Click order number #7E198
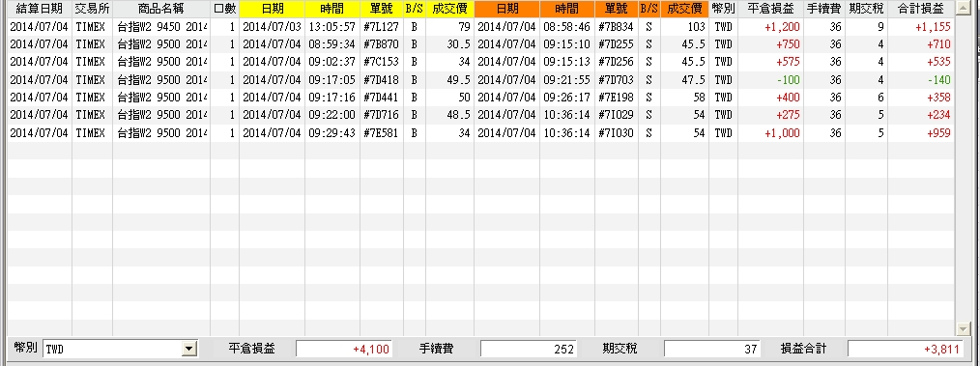This screenshot has height=366, width=980. [616, 98]
